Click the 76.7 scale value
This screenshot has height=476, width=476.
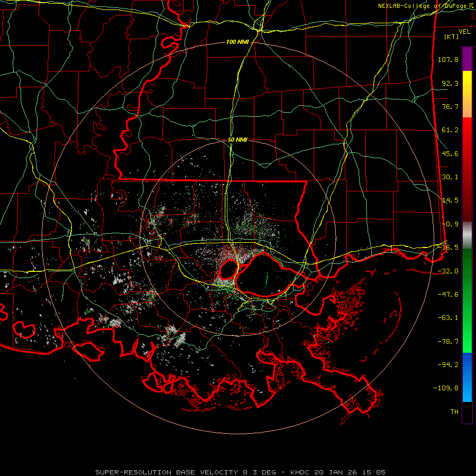450,106
